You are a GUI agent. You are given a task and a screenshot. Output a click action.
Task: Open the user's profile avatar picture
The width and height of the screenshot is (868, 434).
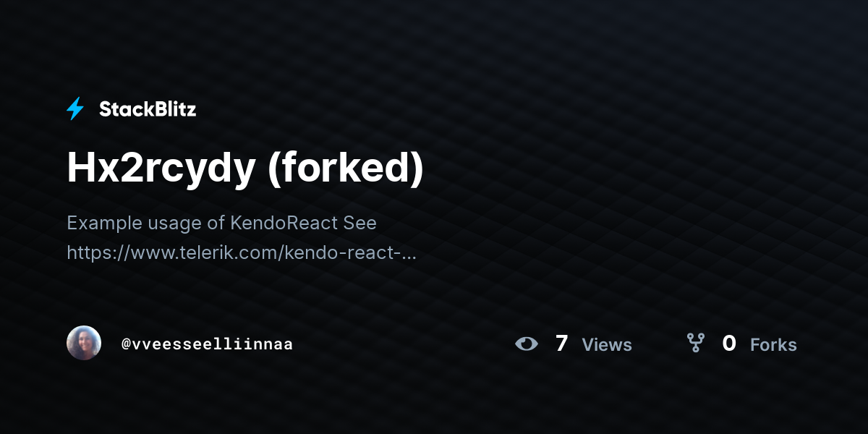point(84,343)
